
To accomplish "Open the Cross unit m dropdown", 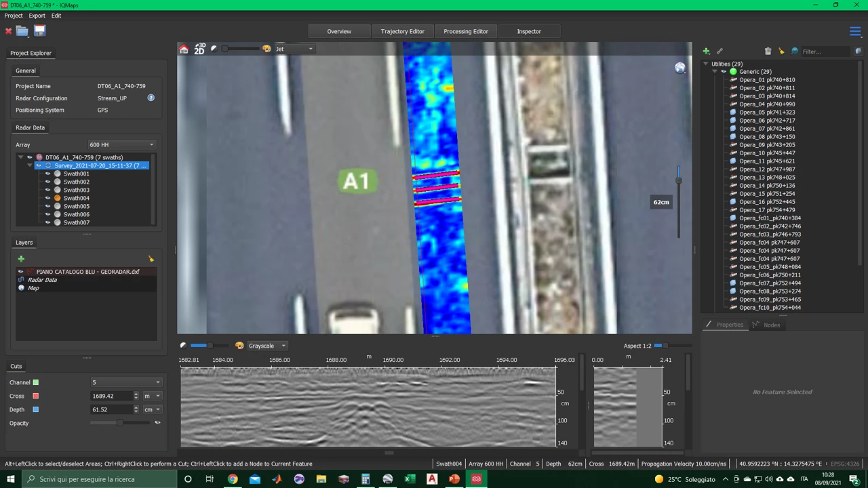I will point(152,396).
